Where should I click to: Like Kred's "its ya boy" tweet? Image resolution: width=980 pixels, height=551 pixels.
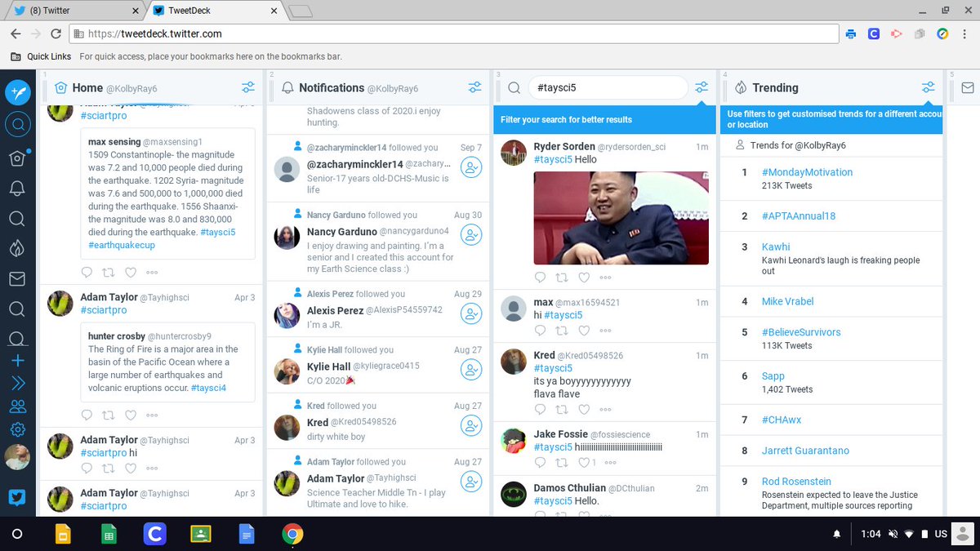[x=583, y=410]
